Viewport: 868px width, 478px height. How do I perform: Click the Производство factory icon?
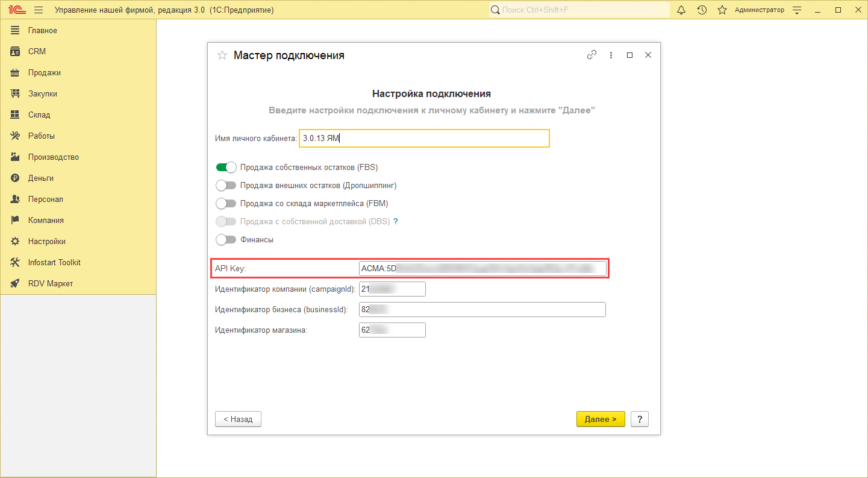click(15, 157)
